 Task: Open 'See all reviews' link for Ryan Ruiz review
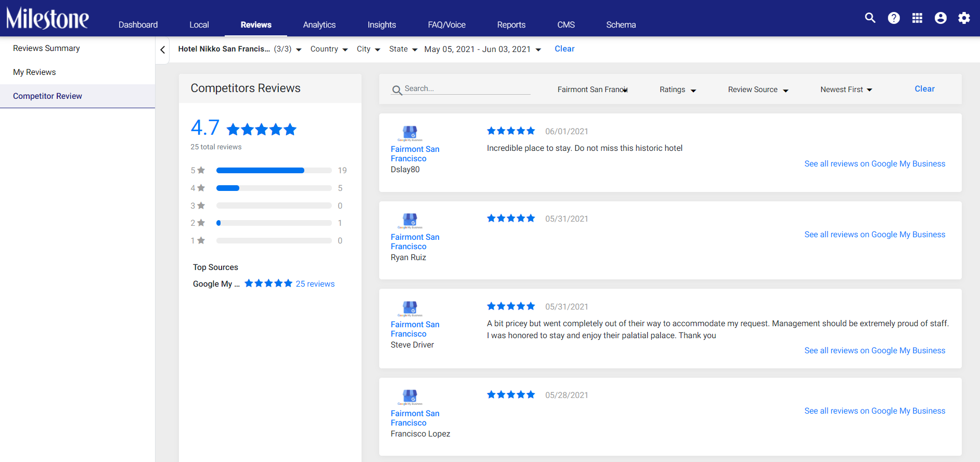(x=875, y=235)
